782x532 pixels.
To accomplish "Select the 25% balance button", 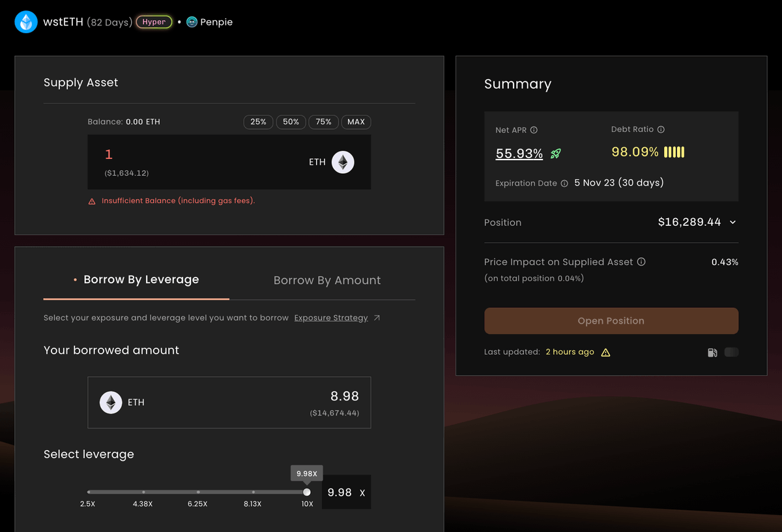I will click(x=259, y=122).
